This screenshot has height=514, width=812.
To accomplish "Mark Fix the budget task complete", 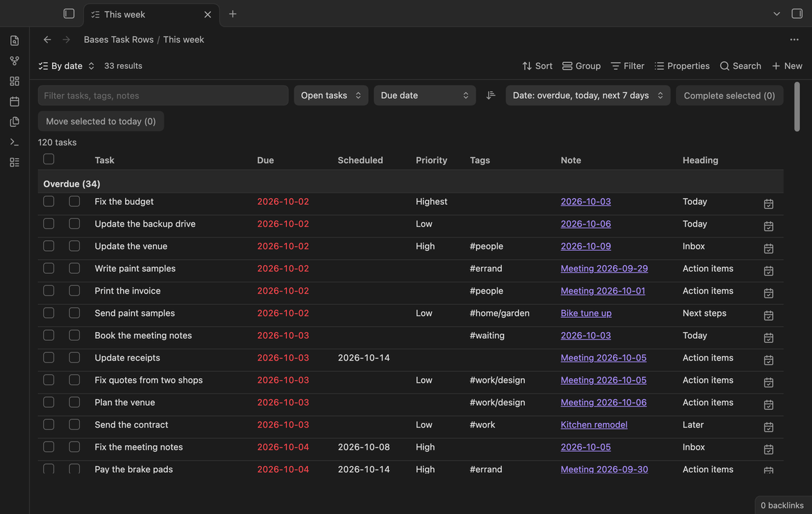I will tap(74, 201).
